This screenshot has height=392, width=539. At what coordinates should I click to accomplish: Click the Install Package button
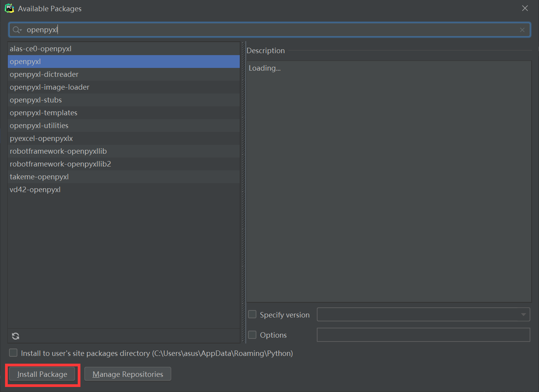click(42, 374)
